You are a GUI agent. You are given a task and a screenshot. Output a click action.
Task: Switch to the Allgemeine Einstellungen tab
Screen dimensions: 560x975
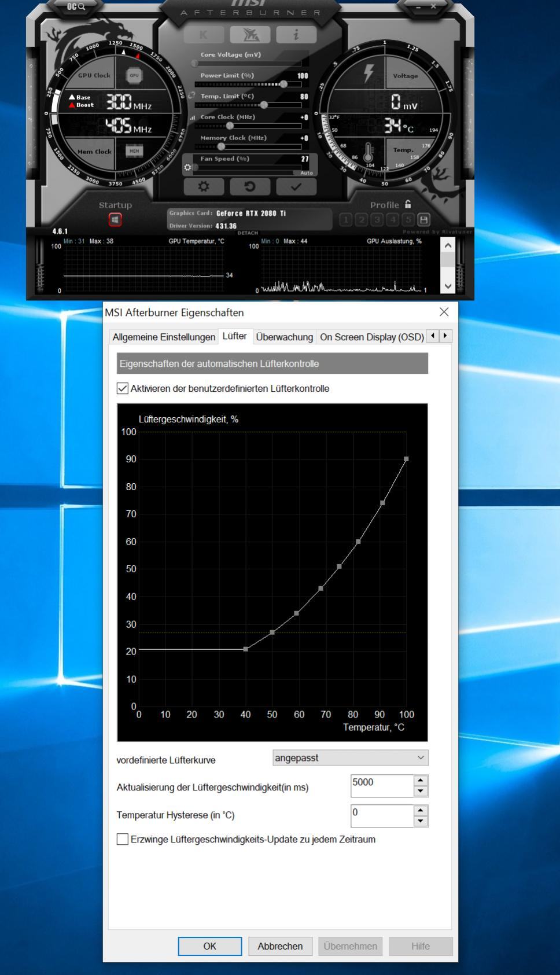pos(164,337)
